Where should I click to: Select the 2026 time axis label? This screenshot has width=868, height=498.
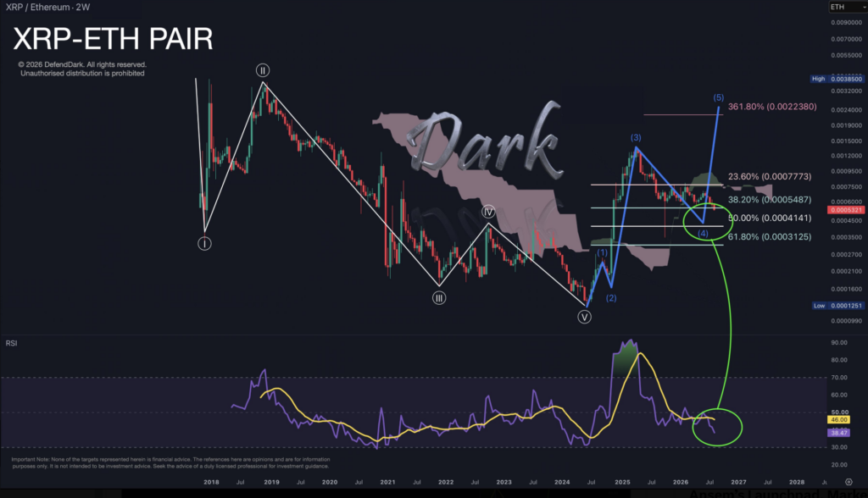681,482
